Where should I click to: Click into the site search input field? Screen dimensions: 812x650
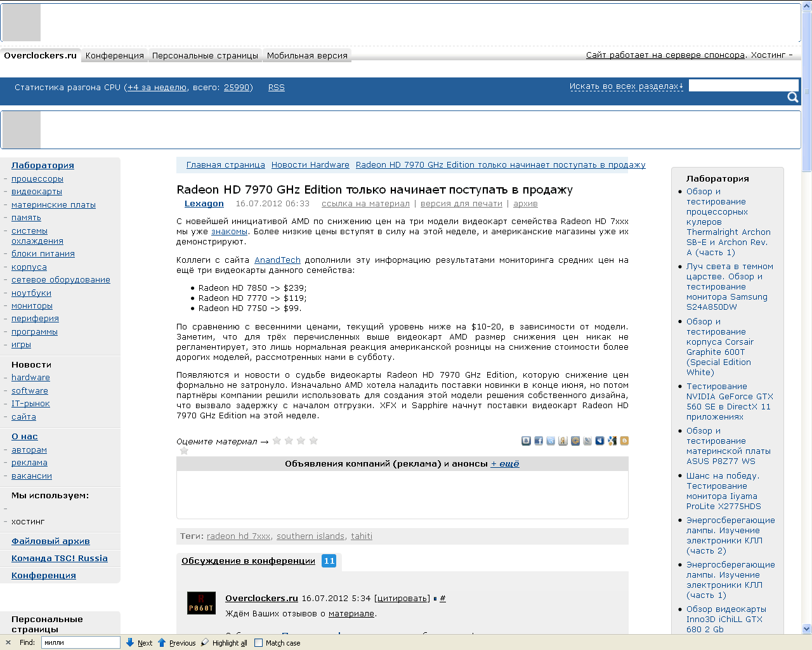(x=743, y=85)
